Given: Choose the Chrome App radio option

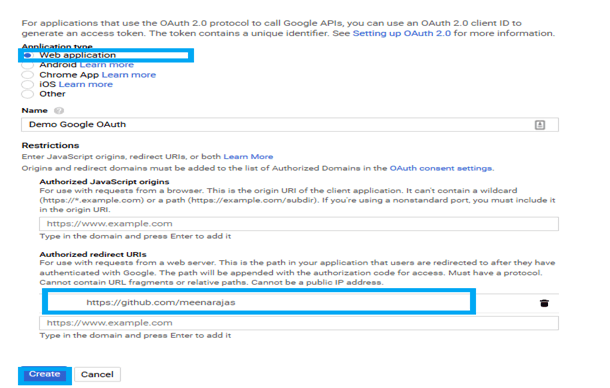Looking at the screenshot, I should click(x=28, y=75).
